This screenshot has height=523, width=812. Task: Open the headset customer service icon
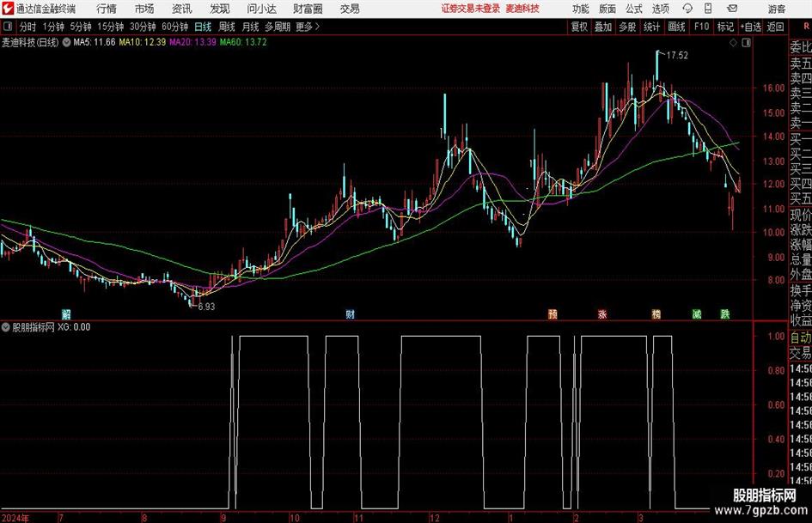[687, 9]
